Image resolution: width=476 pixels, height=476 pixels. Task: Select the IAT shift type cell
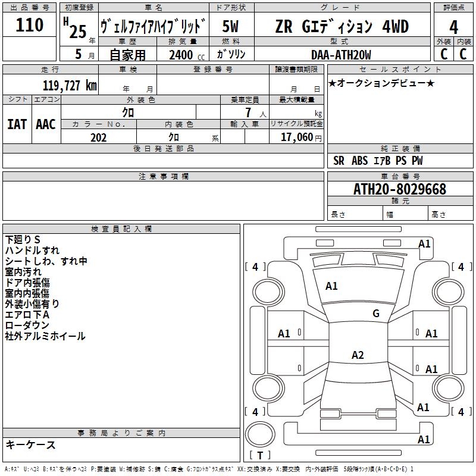point(17,124)
